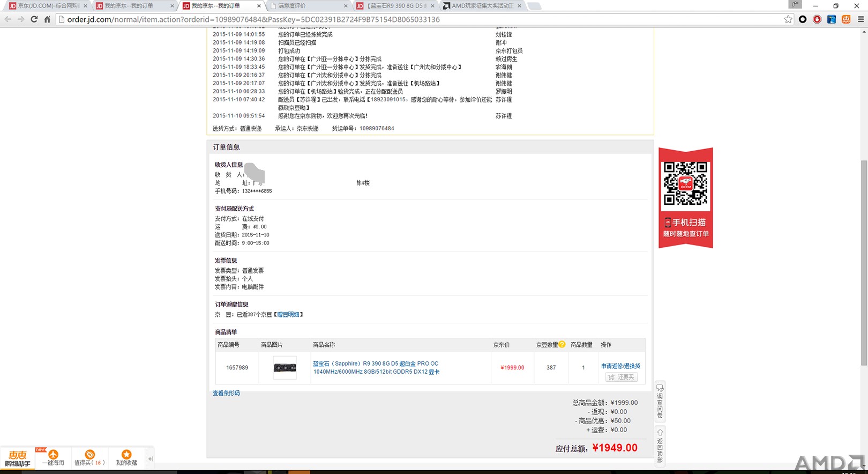
Task: Switch to the 京东(JD.COM) homepage tab
Action: click(47, 6)
